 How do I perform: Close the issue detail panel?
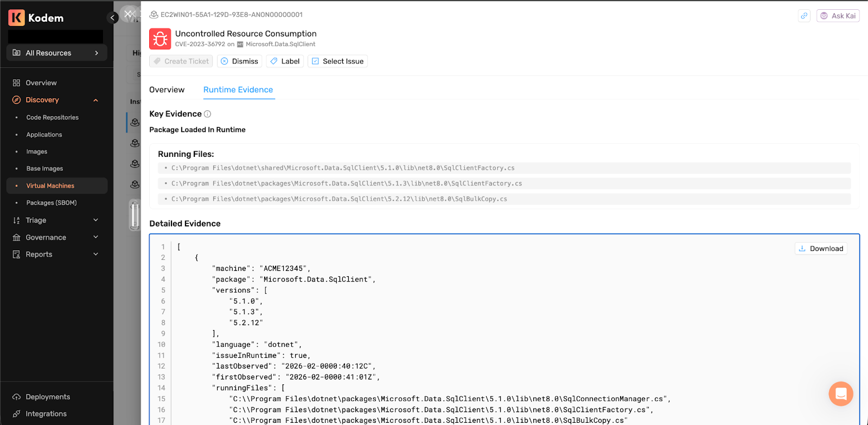[129, 14]
